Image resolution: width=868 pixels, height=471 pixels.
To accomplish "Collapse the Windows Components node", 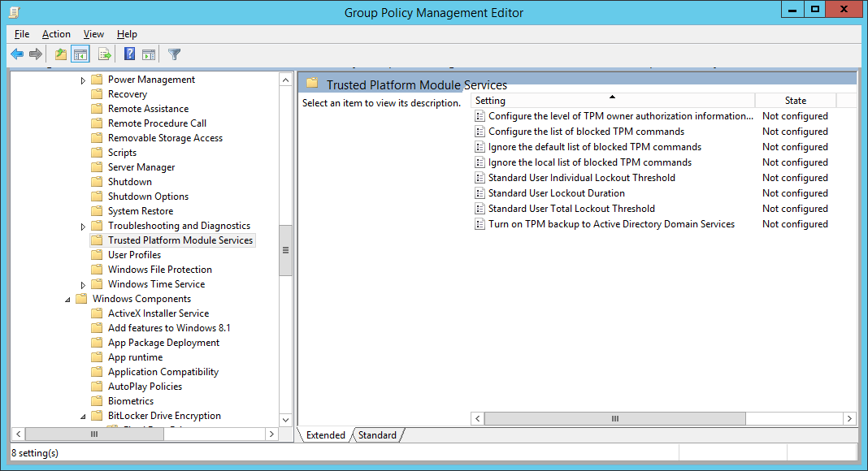I will point(68,298).
